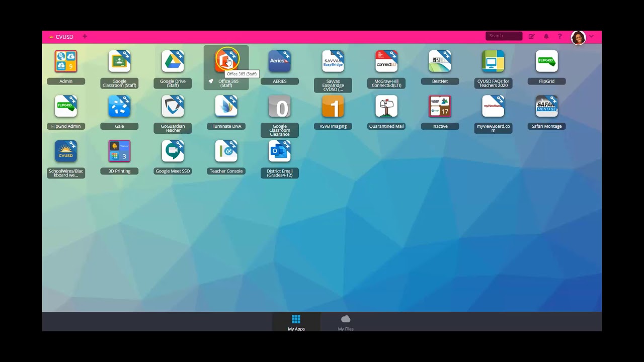This screenshot has height=362, width=644.
Task: Click the edit pencil icon in header
Action: [531, 36]
